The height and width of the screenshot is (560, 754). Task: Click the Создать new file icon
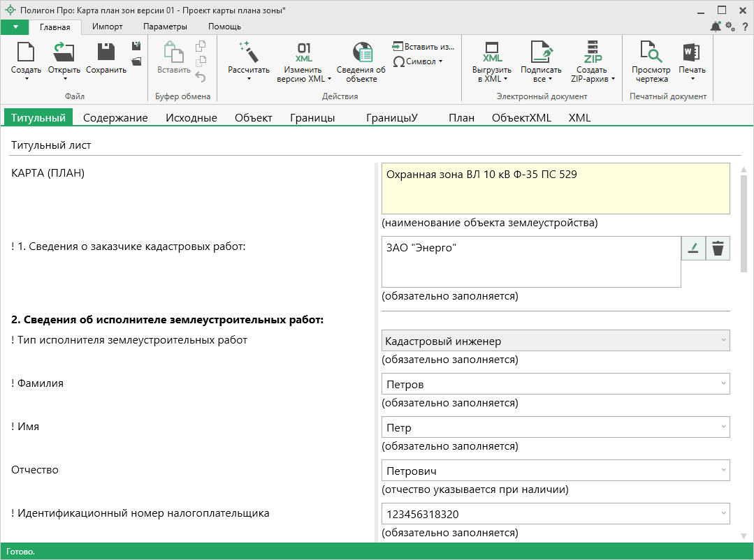pyautogui.click(x=26, y=53)
